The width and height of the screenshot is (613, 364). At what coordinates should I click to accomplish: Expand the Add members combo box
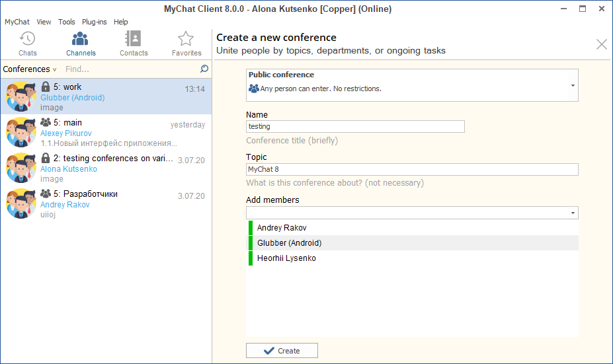(x=412, y=213)
